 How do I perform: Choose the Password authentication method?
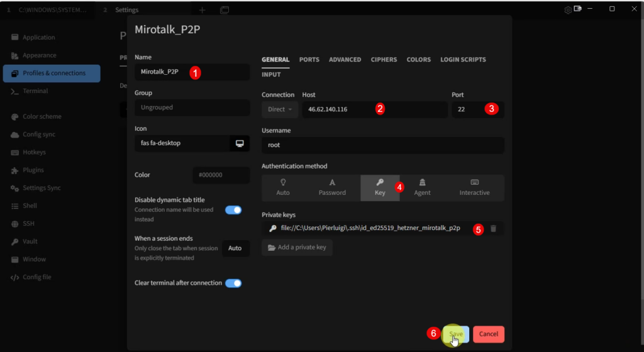[332, 187]
